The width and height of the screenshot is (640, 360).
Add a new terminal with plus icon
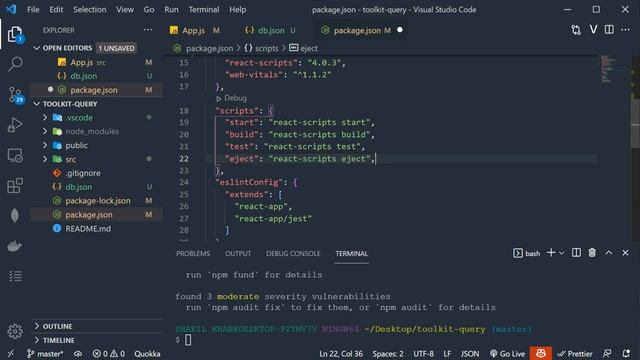pos(551,253)
